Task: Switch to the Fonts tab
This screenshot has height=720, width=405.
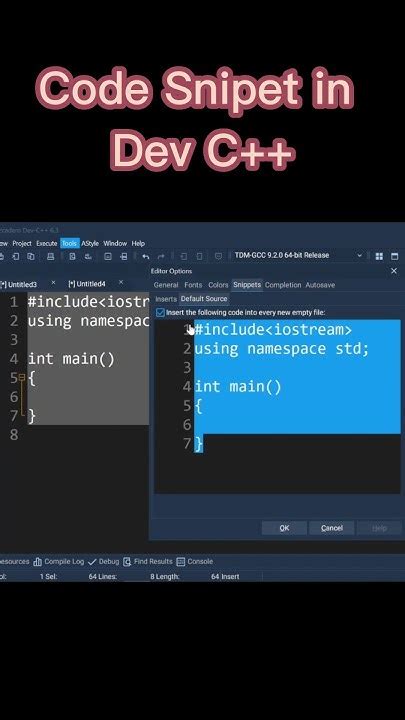Action: pyautogui.click(x=193, y=285)
